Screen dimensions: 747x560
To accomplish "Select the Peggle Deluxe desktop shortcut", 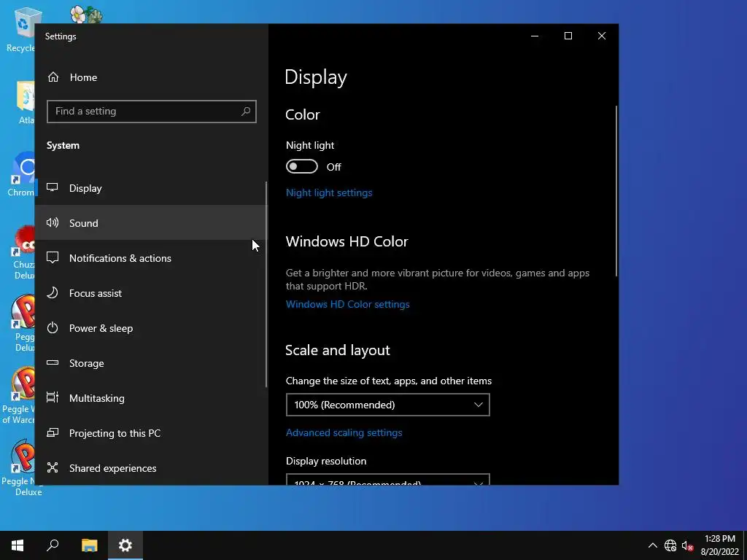I will pos(23,324).
